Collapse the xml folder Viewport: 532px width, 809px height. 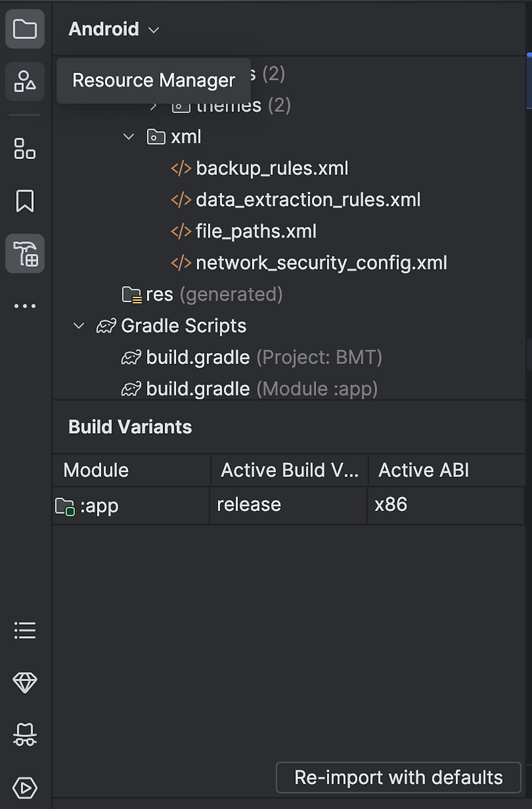[x=129, y=137]
